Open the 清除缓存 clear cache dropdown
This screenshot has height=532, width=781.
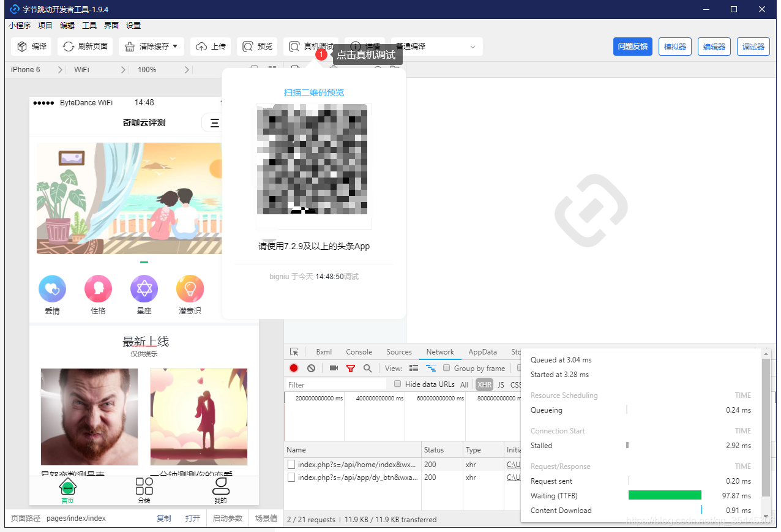(151, 47)
